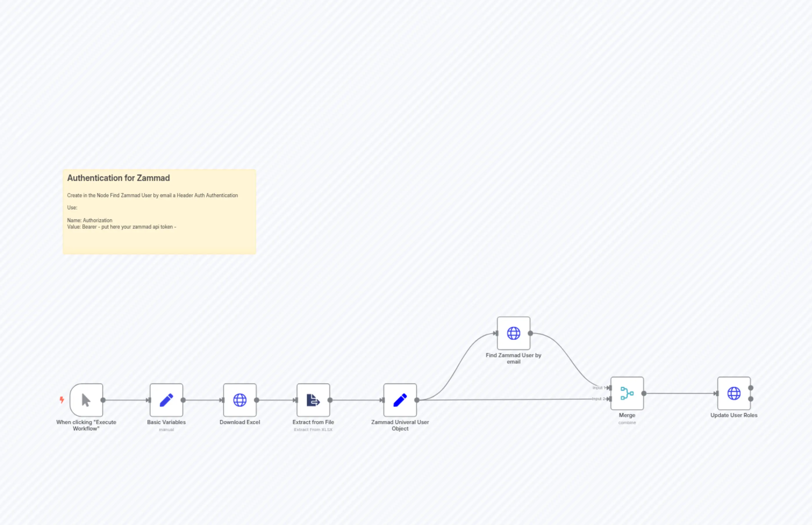Click Update User Roles bottom output dot

[751, 399]
